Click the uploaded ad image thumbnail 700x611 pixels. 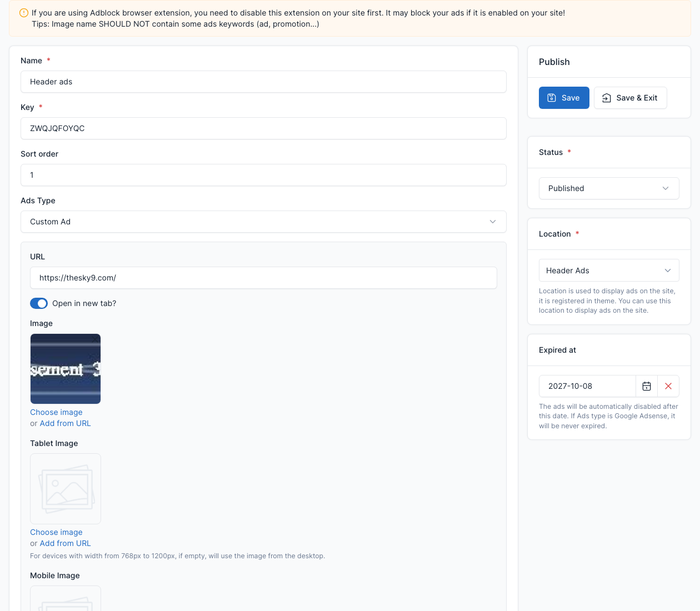tap(66, 369)
